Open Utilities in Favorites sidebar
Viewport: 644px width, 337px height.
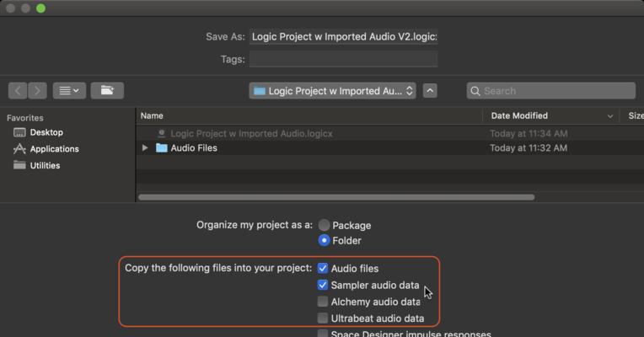(45, 165)
